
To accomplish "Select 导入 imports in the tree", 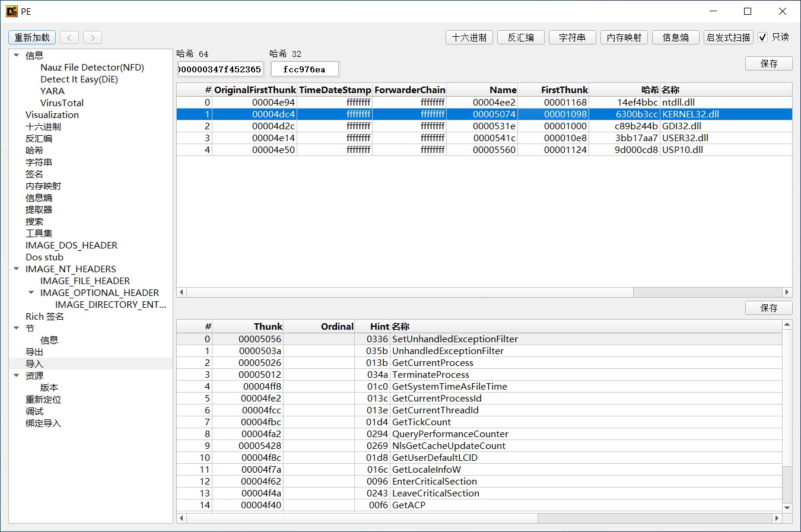I will point(34,364).
